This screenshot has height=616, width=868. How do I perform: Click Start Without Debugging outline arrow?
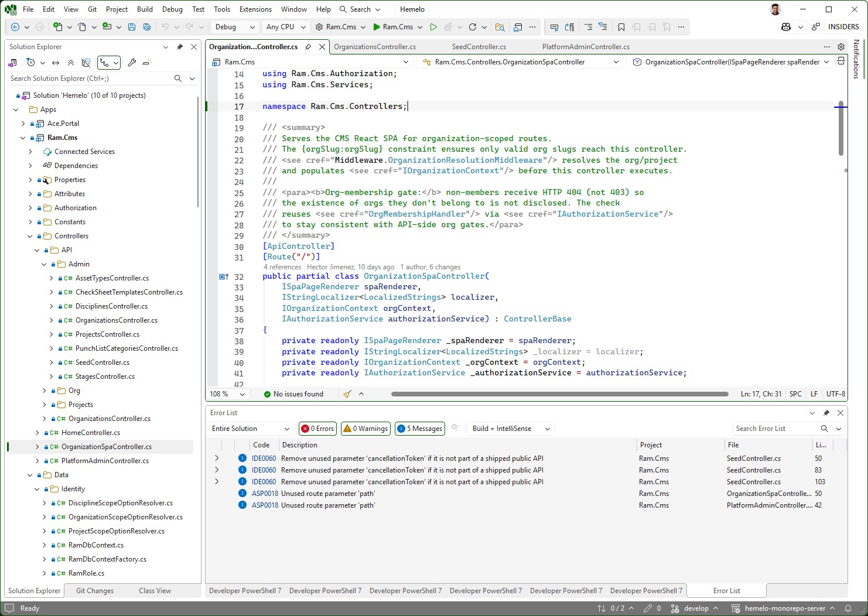click(x=433, y=27)
